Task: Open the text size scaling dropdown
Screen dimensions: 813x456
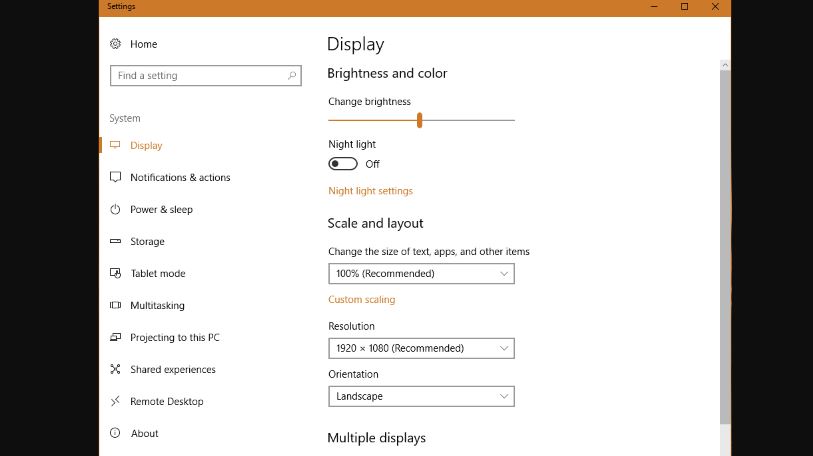Action: click(x=421, y=273)
